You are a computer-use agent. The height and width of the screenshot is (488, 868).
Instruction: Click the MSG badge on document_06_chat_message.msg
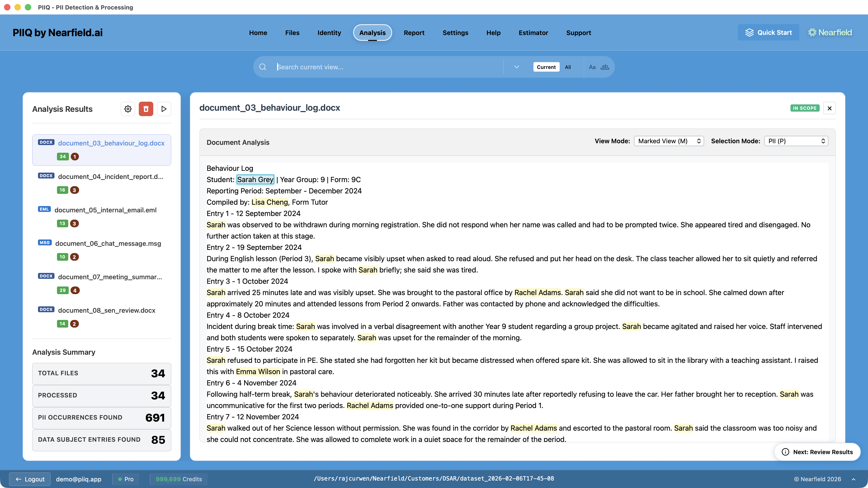tap(45, 242)
